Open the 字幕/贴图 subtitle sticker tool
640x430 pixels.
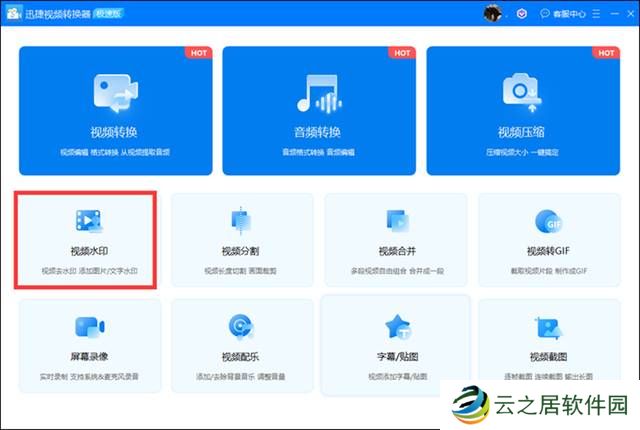pos(395,345)
